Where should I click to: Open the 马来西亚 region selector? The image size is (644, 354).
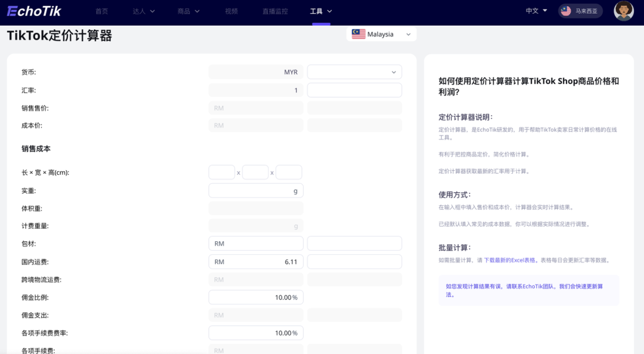click(x=580, y=11)
